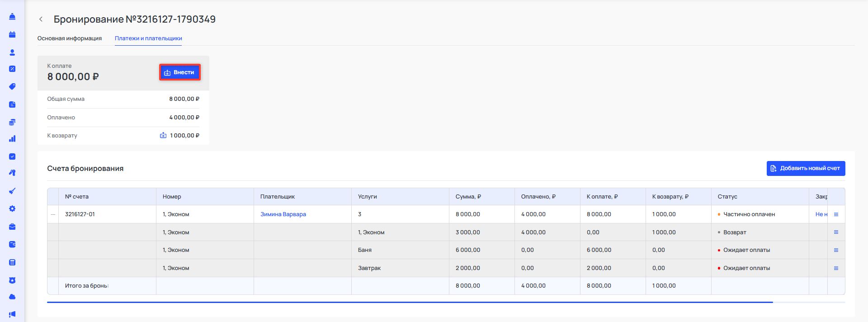Open payer link Зимина Варвара
Viewport: 868px width, 322px height.
[x=283, y=214]
